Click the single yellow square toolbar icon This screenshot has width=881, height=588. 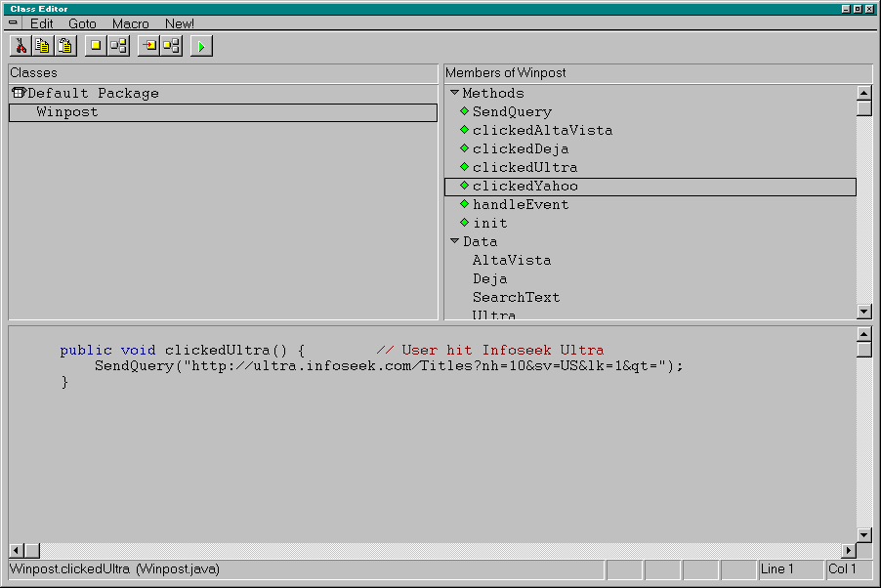coord(96,46)
